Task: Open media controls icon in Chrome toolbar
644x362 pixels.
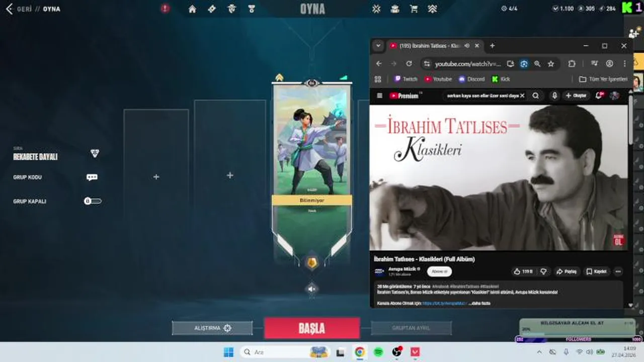Action: pos(595,64)
